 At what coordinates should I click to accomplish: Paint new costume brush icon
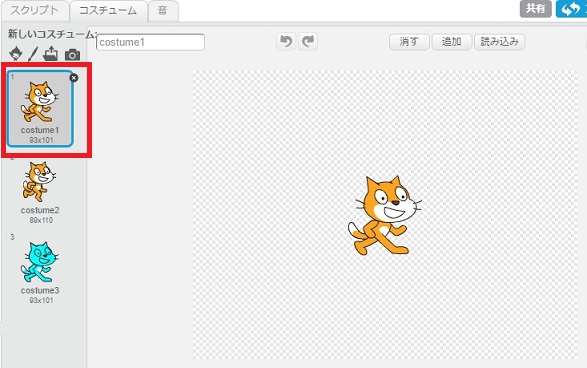click(33, 54)
